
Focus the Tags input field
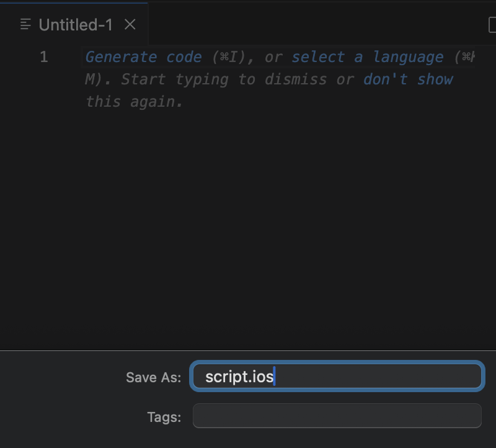[337, 416]
